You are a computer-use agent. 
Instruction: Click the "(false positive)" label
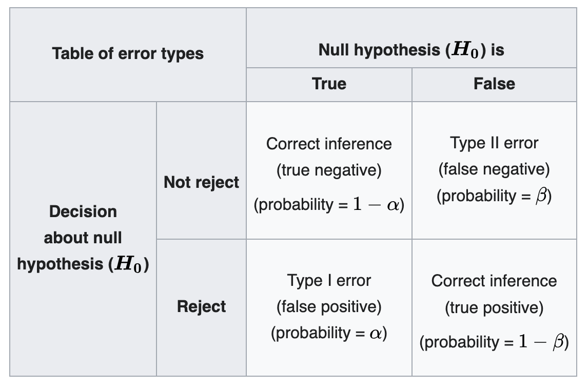click(329, 306)
